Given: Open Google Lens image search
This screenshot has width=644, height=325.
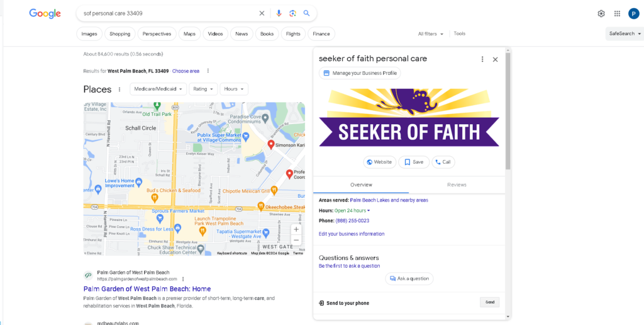Looking at the screenshot, I should click(292, 13).
